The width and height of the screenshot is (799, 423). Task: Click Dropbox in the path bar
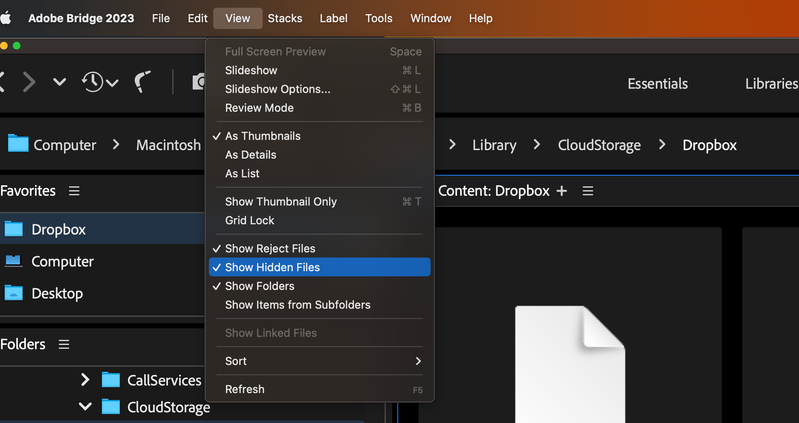(709, 145)
